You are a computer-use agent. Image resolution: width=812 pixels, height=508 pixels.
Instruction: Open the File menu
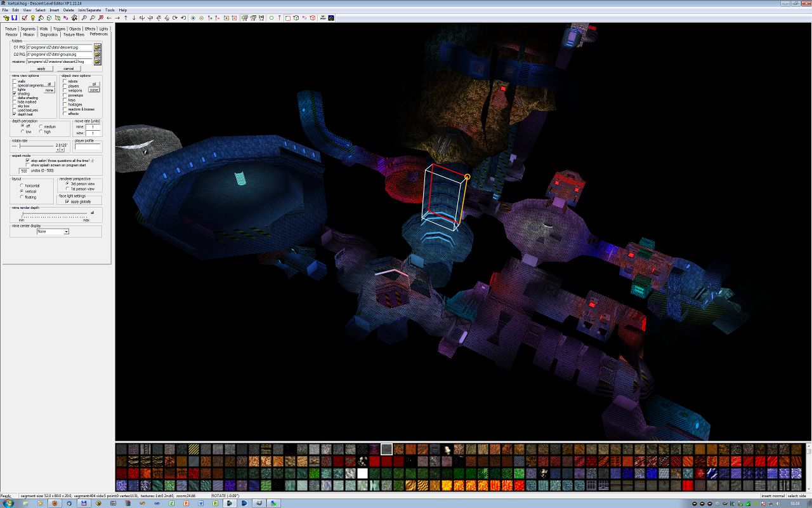pos(6,10)
